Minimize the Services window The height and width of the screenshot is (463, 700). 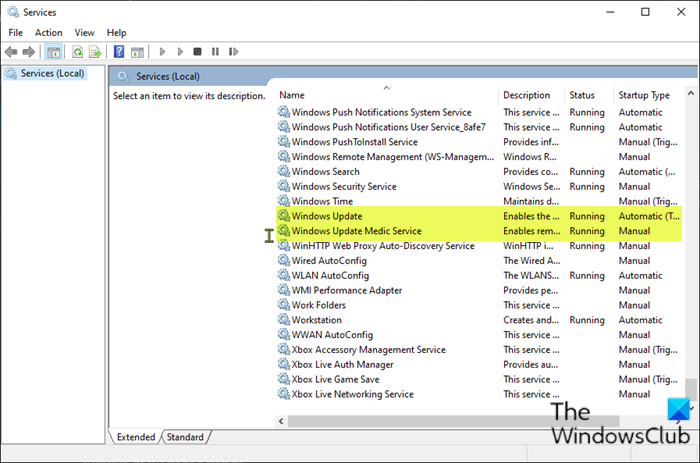coord(610,12)
